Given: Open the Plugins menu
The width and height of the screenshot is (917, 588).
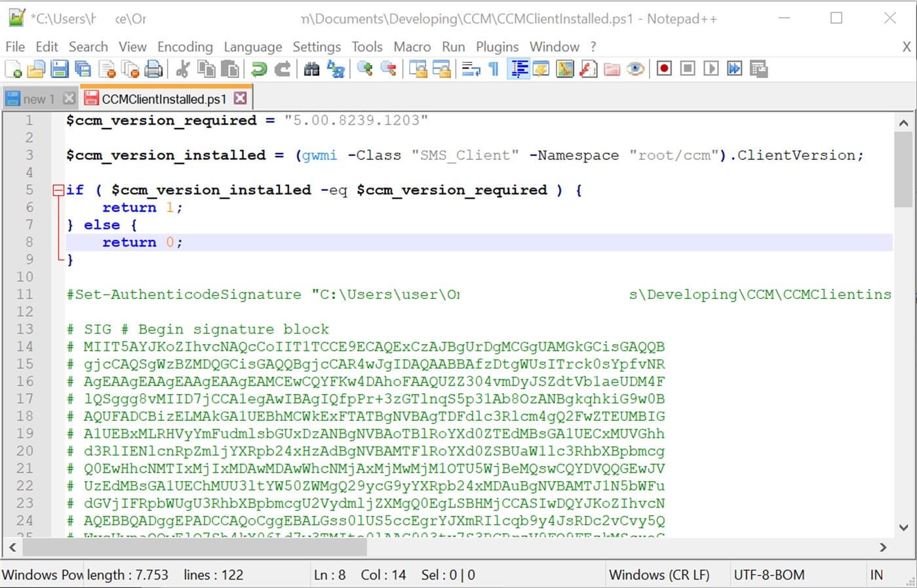Looking at the screenshot, I should click(497, 47).
